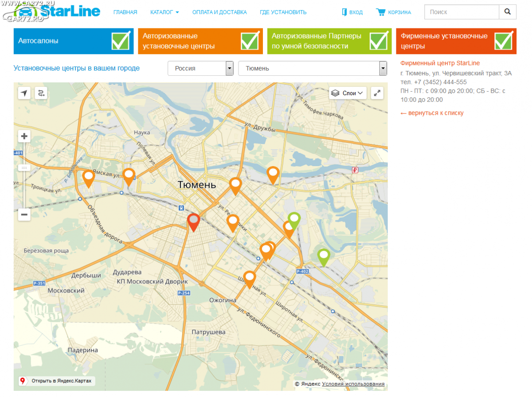Click the orange pin right of Тюмень label
Screen dimensions: 532x397
235,186
